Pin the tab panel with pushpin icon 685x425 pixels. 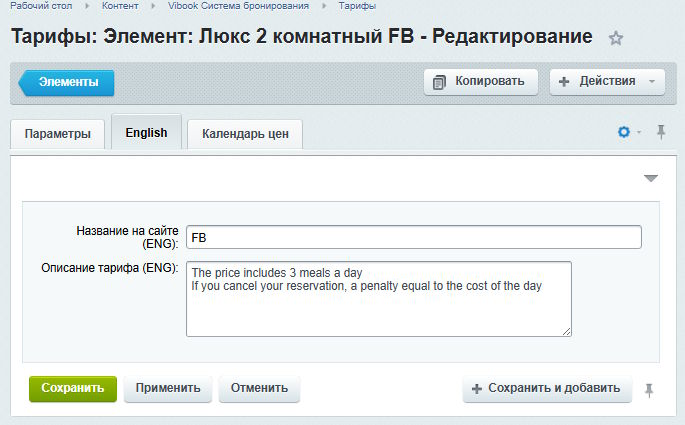point(660,132)
